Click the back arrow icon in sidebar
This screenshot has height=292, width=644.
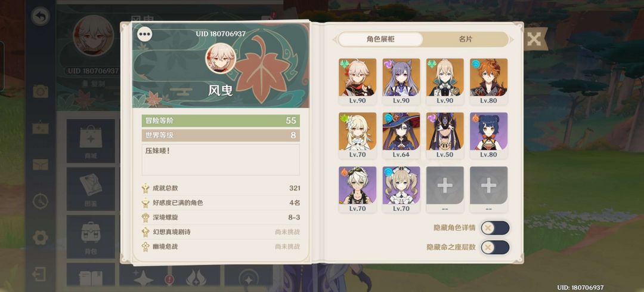click(x=41, y=17)
